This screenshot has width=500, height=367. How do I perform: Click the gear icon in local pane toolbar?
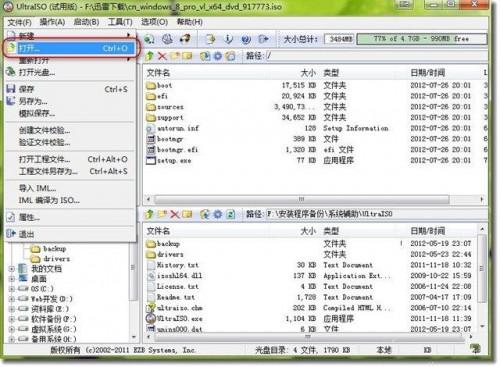click(218, 214)
